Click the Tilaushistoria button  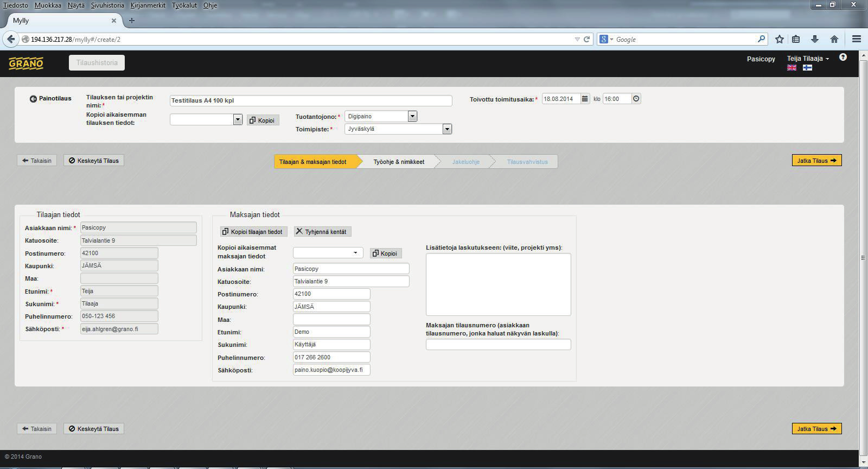pyautogui.click(x=97, y=62)
